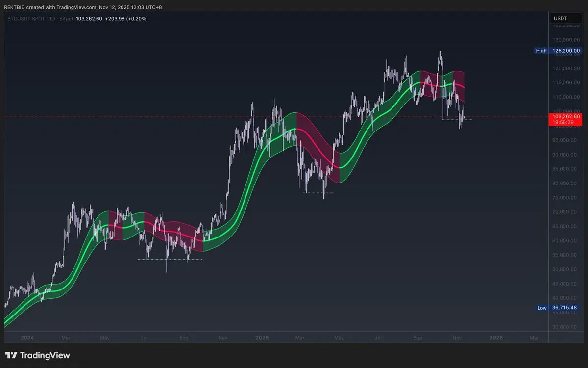
Task: Click the +203.98 (+0.20%) change value
Action: click(126, 18)
